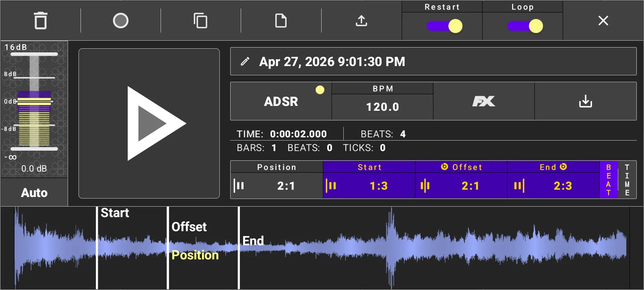Edit the BPM value 120.0

point(382,107)
